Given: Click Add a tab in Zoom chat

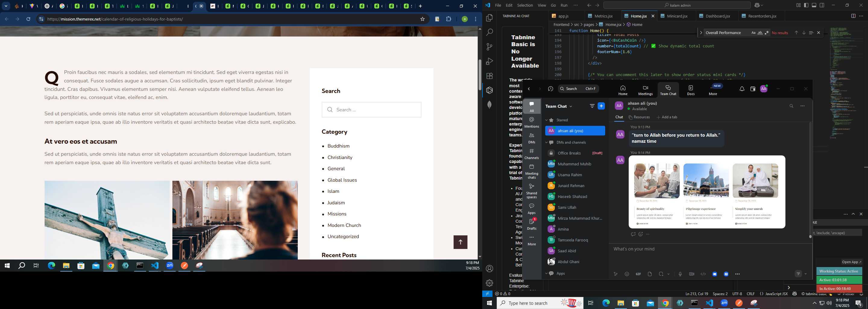Looking at the screenshot, I should click(x=667, y=117).
